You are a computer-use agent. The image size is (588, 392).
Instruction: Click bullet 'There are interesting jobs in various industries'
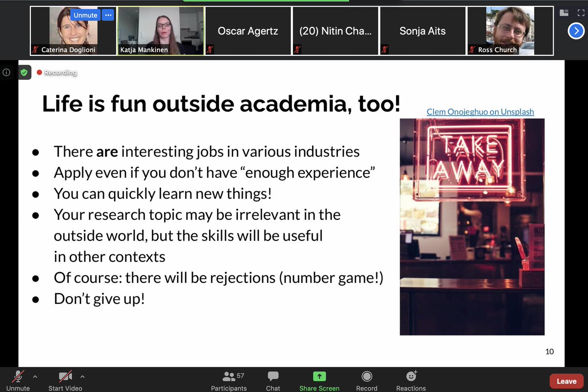pos(207,151)
